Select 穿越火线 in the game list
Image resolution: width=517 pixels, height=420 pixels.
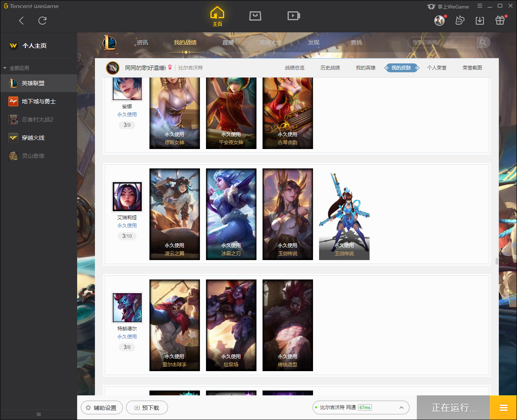pyautogui.click(x=38, y=138)
